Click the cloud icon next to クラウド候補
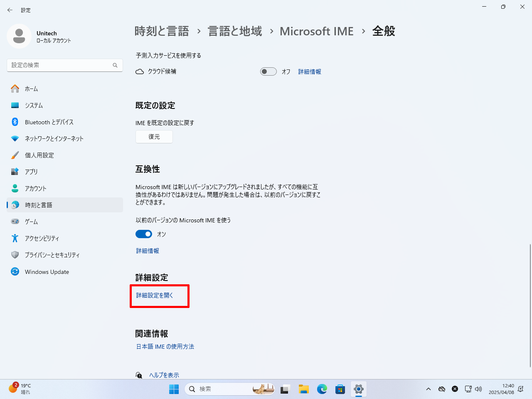The width and height of the screenshot is (532, 399). tap(140, 71)
